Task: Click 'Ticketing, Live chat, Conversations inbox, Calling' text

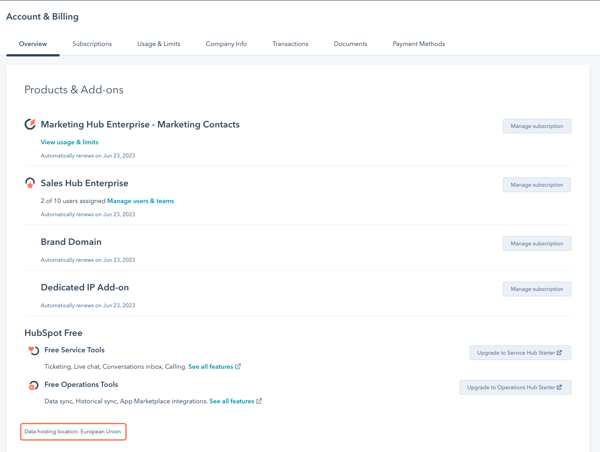Action: [116, 366]
